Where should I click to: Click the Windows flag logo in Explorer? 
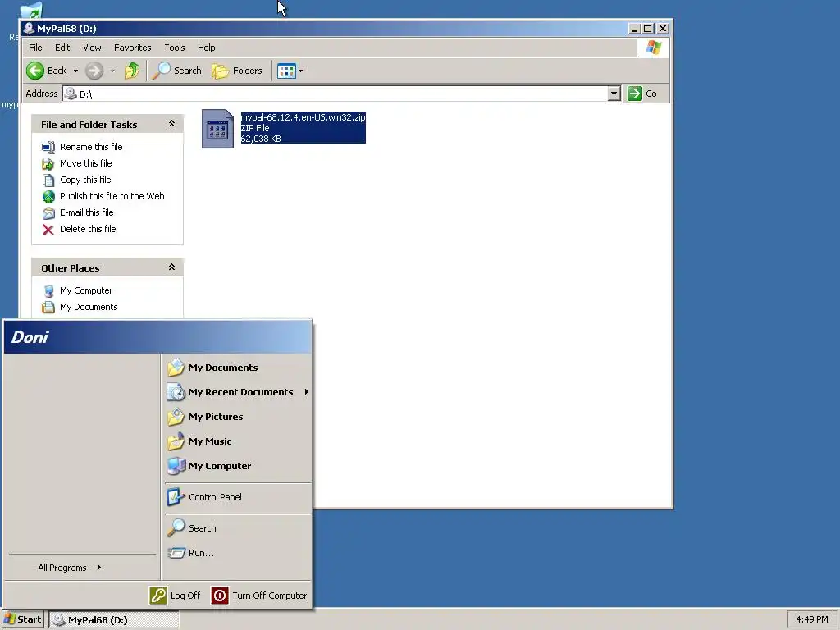tap(653, 48)
